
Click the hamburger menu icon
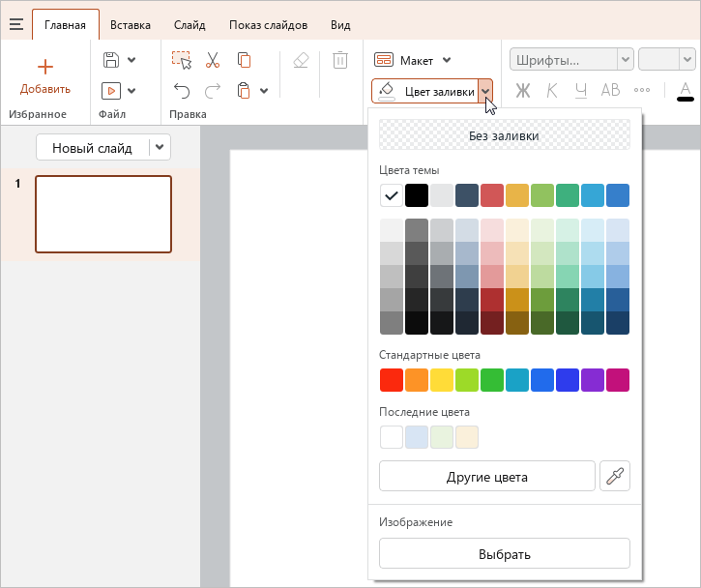click(x=16, y=24)
